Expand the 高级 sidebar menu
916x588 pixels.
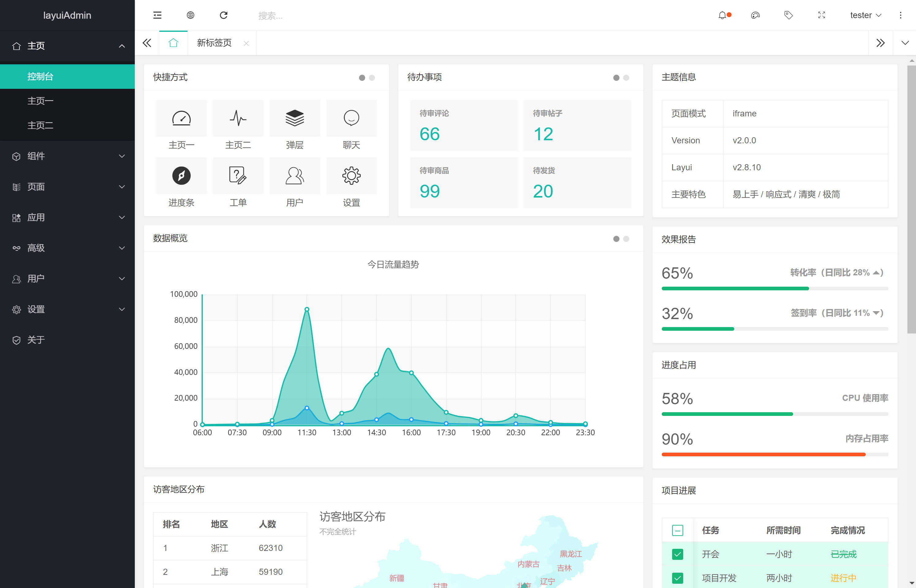67,248
